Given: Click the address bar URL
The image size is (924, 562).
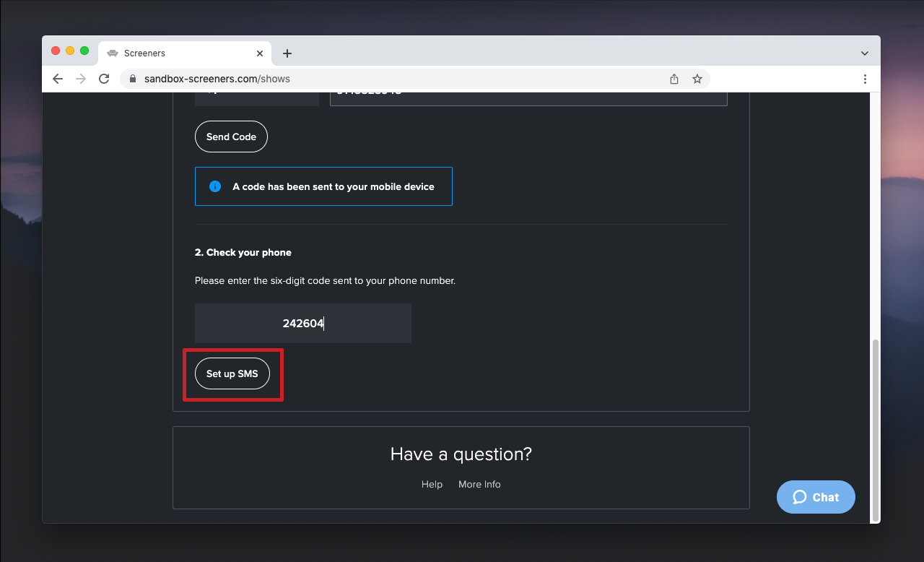Looking at the screenshot, I should 217,79.
